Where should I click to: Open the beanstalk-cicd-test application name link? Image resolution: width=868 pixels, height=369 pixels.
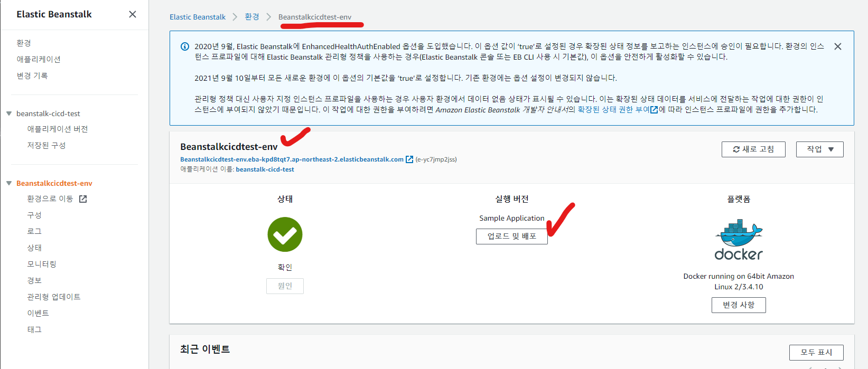click(x=265, y=169)
